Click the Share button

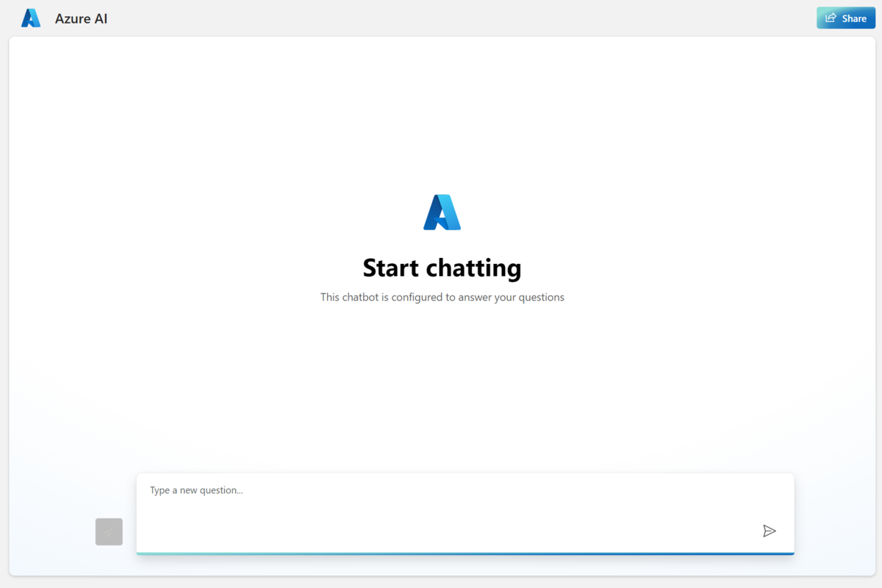tap(845, 18)
